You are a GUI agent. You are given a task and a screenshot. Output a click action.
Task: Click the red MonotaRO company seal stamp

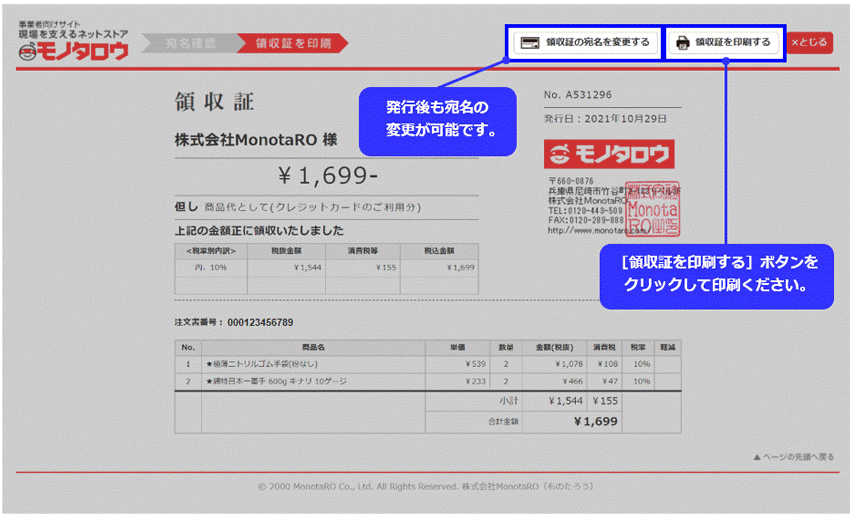click(653, 209)
